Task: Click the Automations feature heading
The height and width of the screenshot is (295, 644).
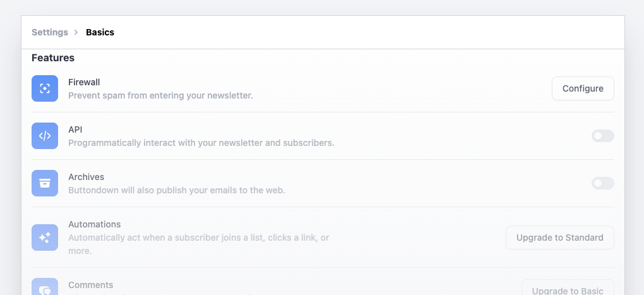Action: coord(95,224)
